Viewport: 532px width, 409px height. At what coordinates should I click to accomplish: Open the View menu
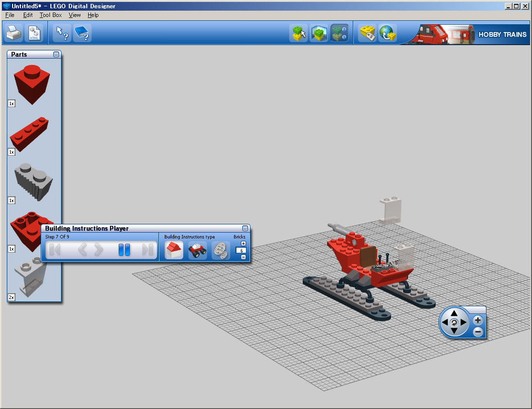pos(75,15)
